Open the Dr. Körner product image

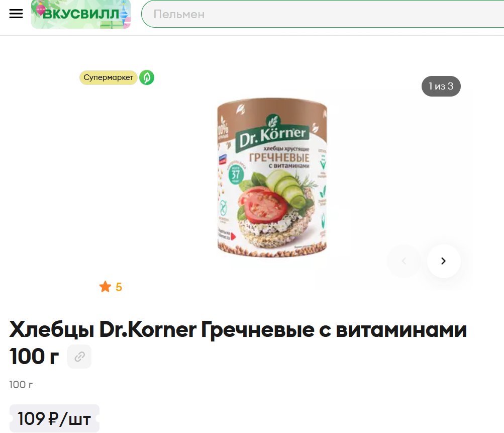click(272, 178)
